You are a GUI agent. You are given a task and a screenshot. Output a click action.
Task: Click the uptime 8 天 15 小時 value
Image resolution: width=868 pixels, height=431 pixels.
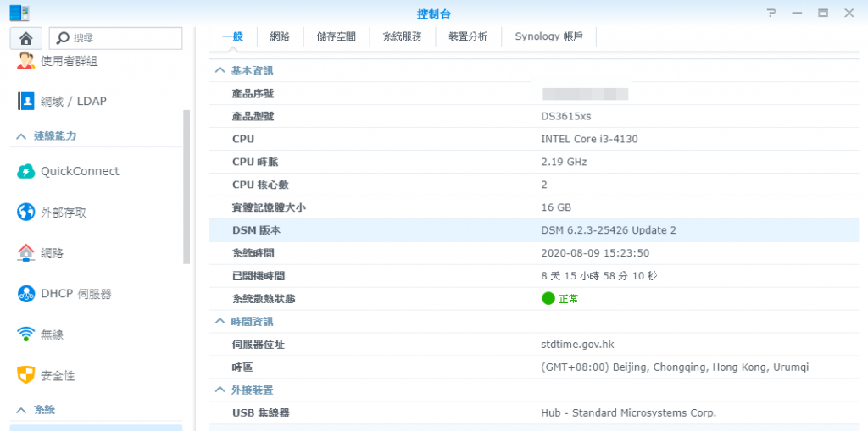point(599,276)
